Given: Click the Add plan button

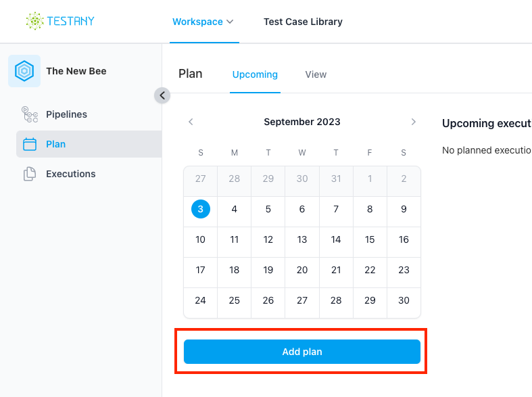Looking at the screenshot, I should click(x=302, y=352).
